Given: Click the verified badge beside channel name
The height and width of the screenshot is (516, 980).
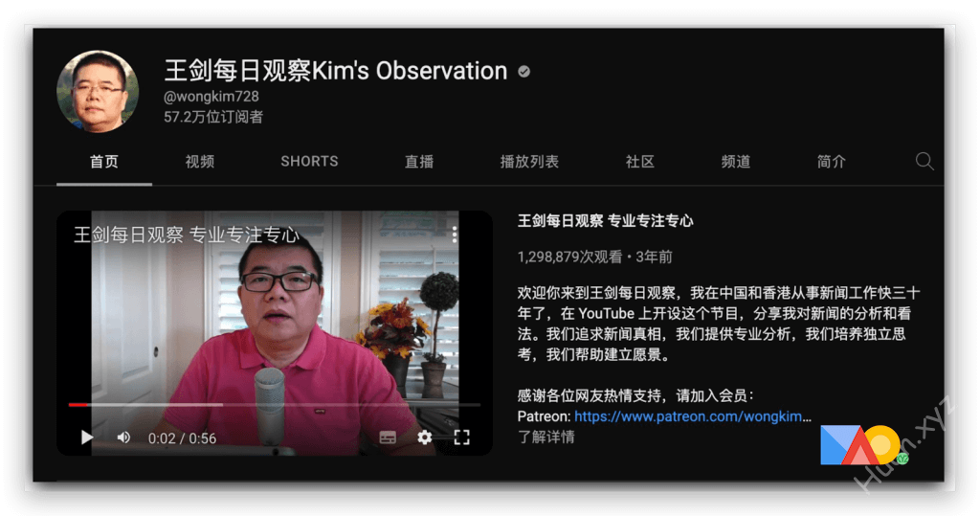Looking at the screenshot, I should pos(524,72).
